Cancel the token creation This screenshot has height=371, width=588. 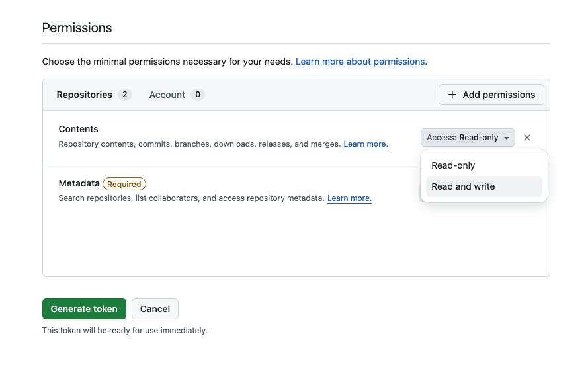(155, 309)
